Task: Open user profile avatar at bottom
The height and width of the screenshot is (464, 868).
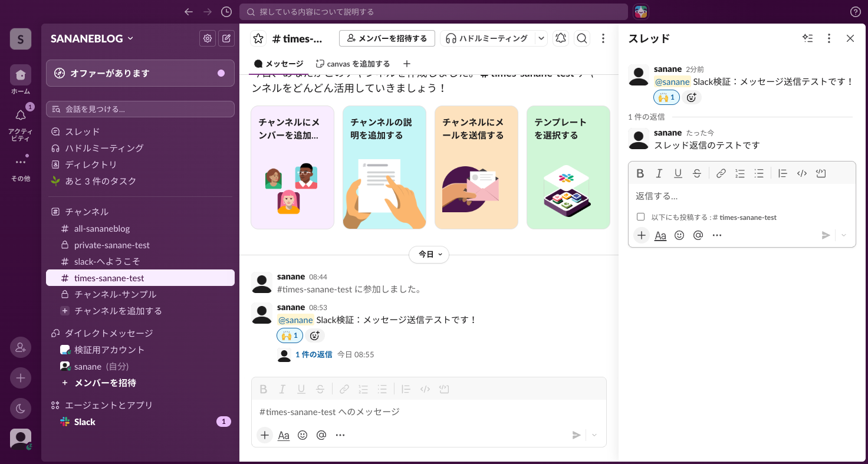Action: [20, 439]
